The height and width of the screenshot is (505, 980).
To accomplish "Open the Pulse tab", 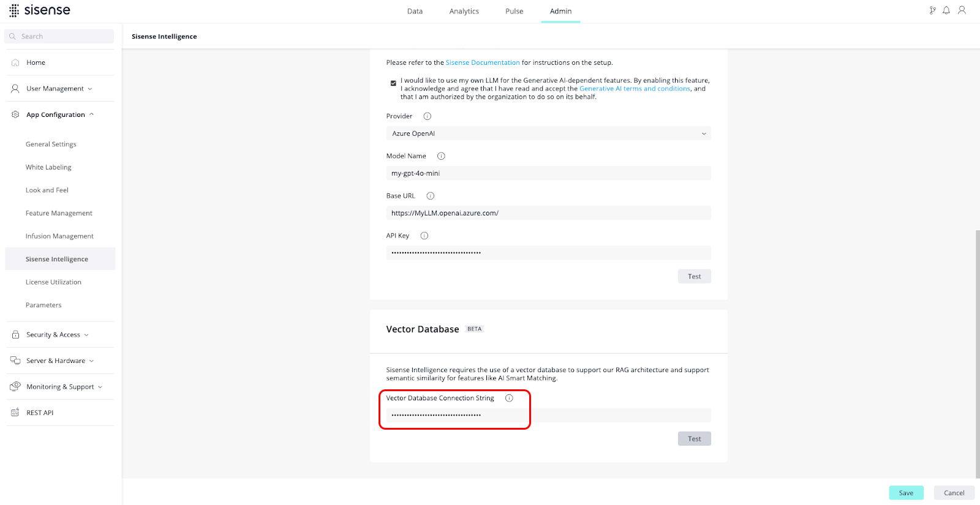I will coord(514,11).
